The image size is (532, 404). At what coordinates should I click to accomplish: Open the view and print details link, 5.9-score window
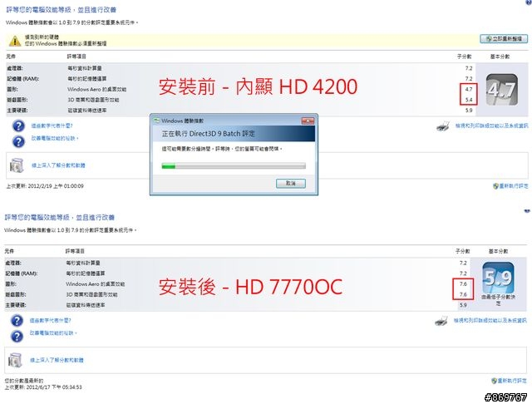490,321
